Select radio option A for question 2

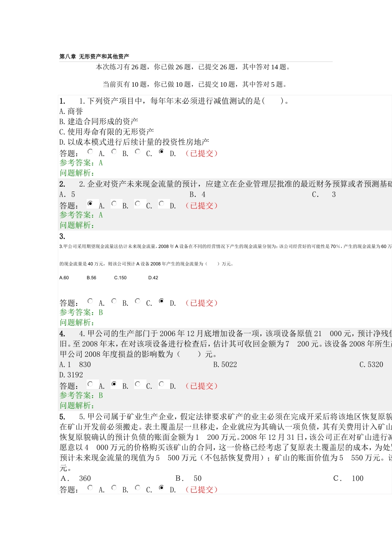click(x=90, y=204)
